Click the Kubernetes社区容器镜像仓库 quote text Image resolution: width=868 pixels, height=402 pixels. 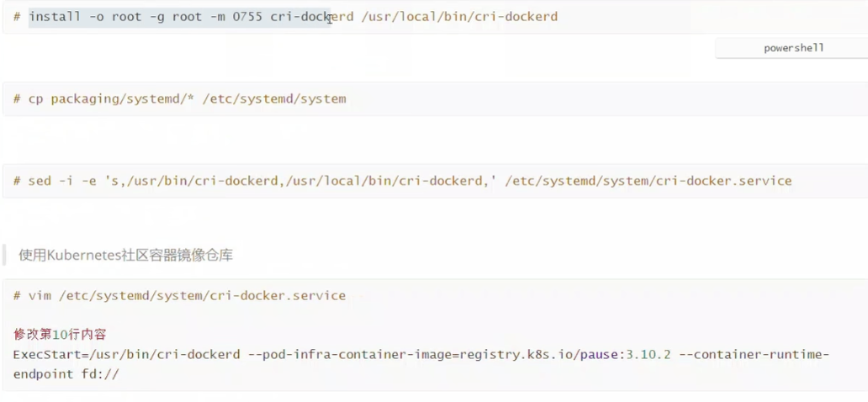[x=125, y=256]
